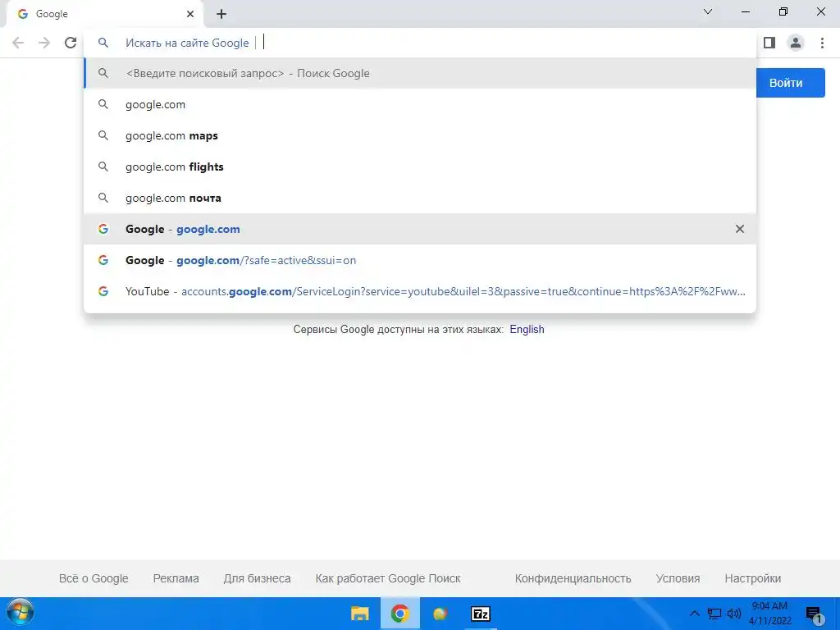Open network status tray icon
Image resolution: width=840 pixels, height=630 pixels.
click(714, 614)
